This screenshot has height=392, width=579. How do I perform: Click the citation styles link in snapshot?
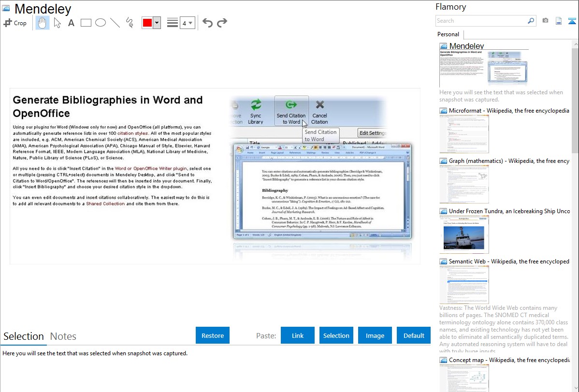pyautogui.click(x=132, y=133)
